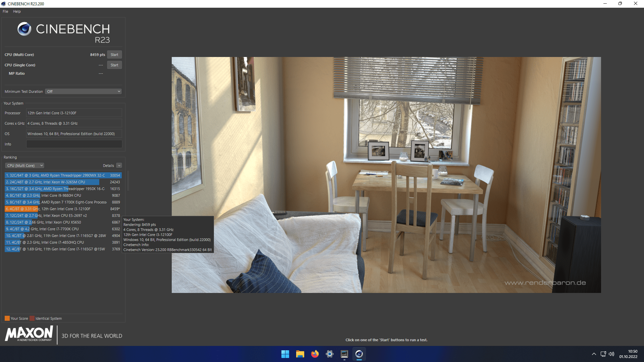The image size is (644, 362).
Task: Start the CPU Single Core test
Action: pyautogui.click(x=114, y=65)
